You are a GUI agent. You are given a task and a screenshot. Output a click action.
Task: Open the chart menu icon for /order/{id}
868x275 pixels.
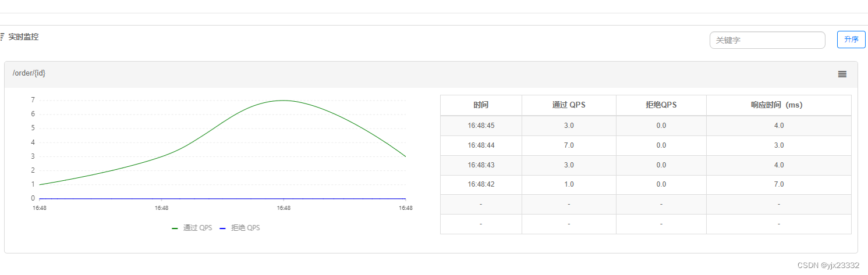(x=842, y=74)
